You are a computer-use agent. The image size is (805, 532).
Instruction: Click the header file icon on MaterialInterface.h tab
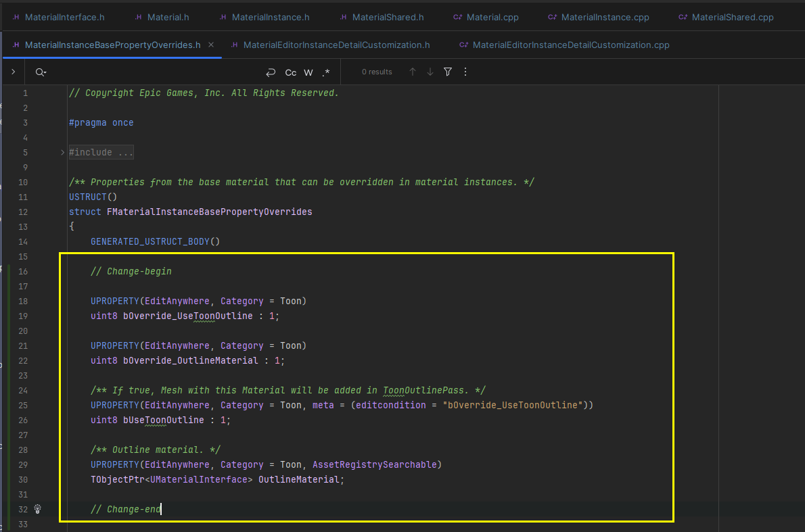coord(16,16)
